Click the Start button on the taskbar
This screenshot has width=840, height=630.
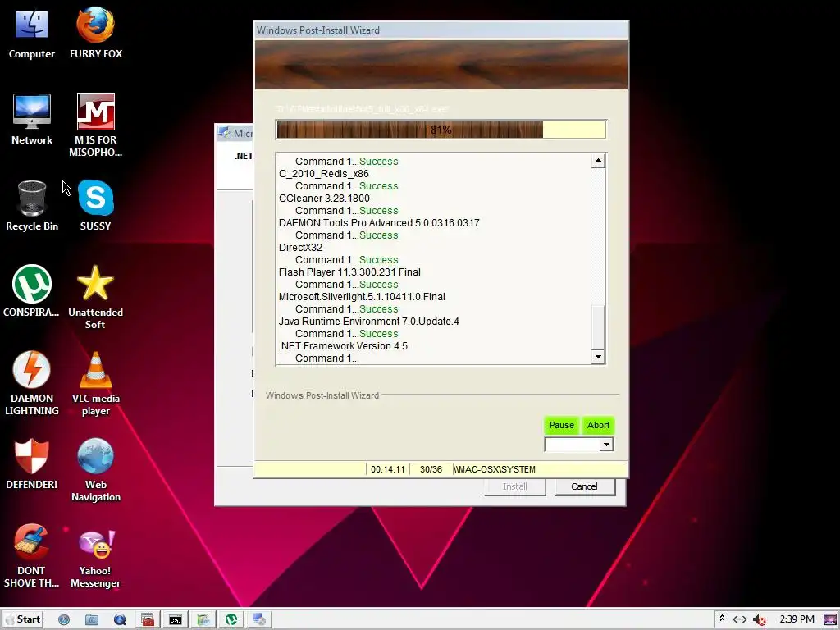pos(21,619)
